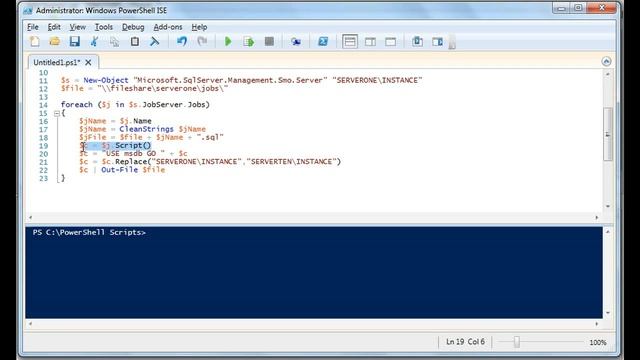Screen dimensions: 640x360
Task: Copy selection with the Copy icon
Action: click(x=114, y=42)
